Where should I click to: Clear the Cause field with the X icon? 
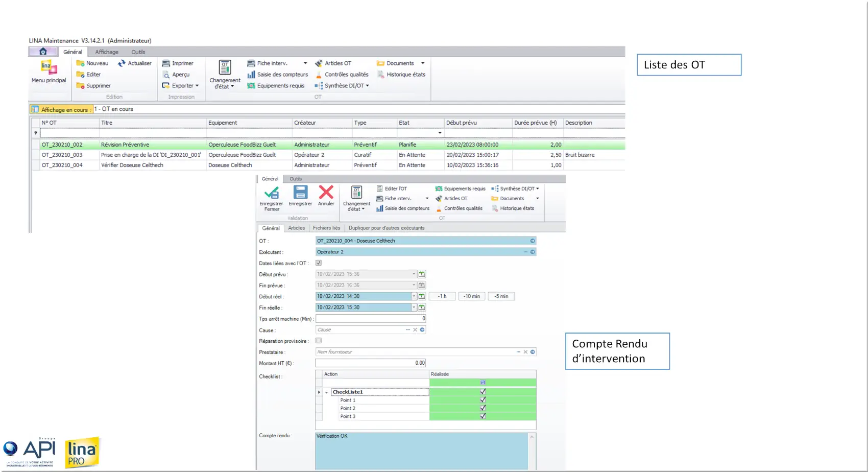pos(415,330)
